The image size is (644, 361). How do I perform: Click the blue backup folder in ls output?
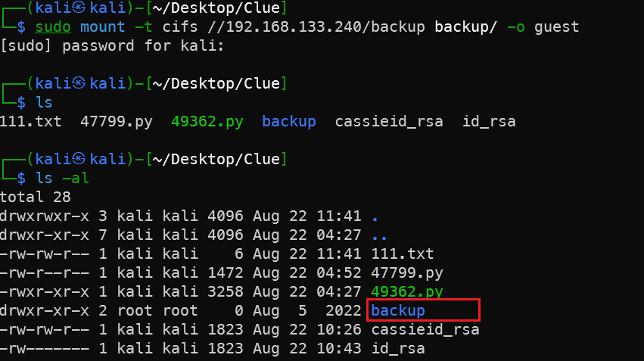pos(289,121)
